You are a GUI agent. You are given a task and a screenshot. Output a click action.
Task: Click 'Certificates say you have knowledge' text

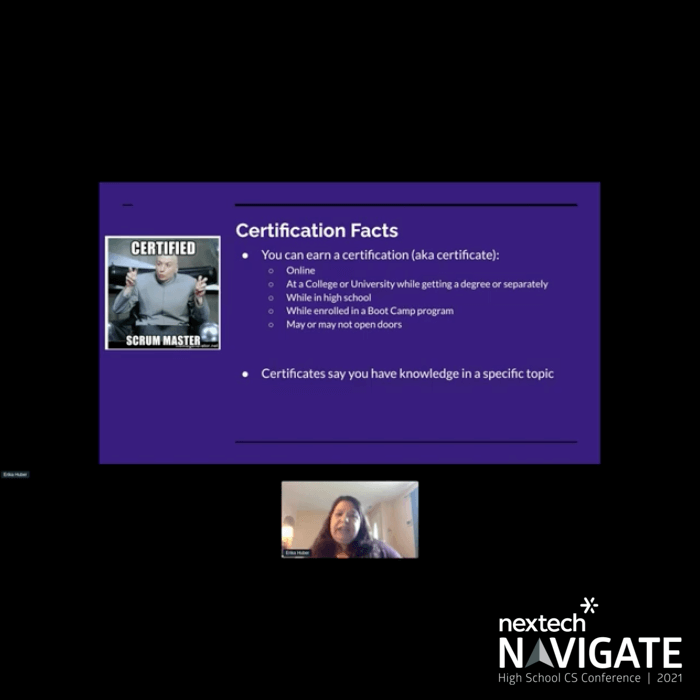pyautogui.click(x=407, y=374)
